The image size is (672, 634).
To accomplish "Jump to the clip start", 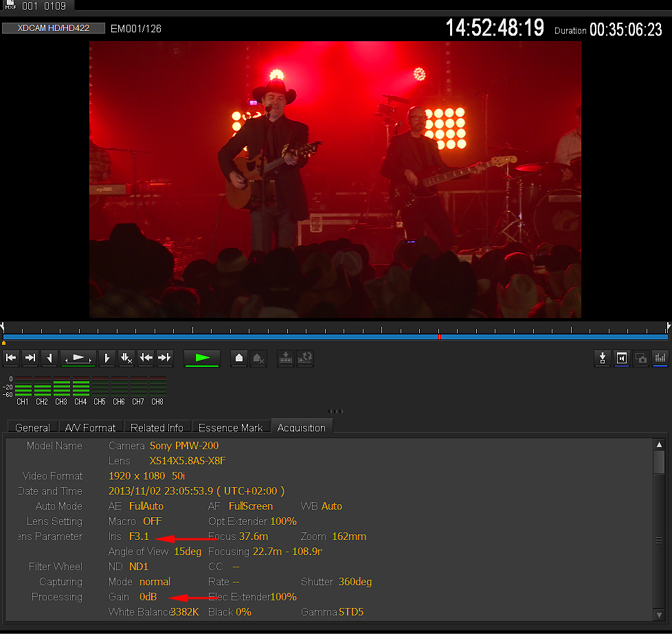I will [11, 358].
